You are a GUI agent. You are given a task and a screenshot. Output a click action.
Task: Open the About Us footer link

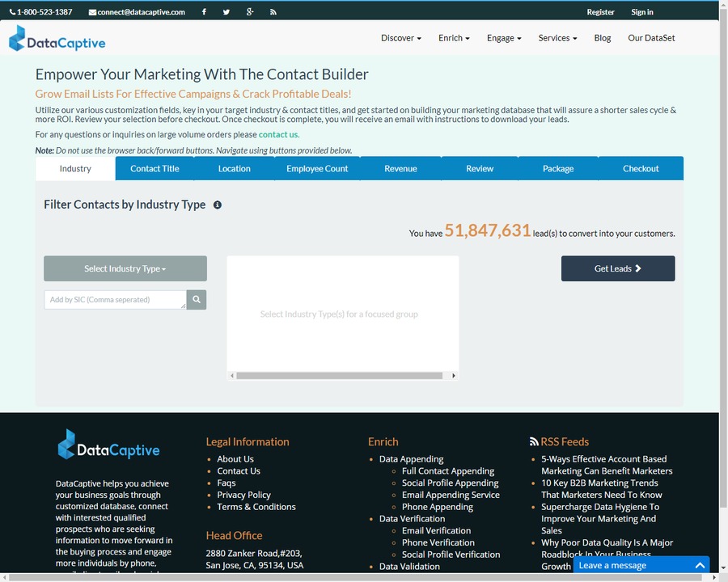point(235,459)
